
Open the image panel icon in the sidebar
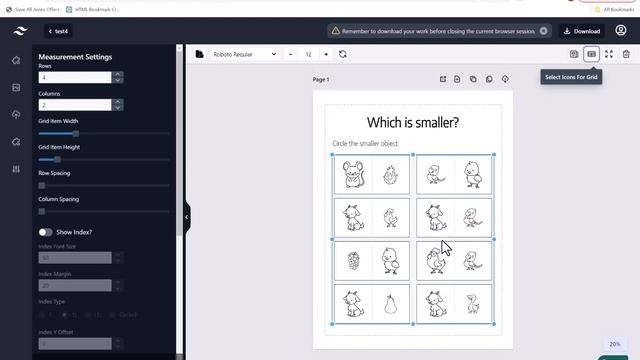[16, 87]
